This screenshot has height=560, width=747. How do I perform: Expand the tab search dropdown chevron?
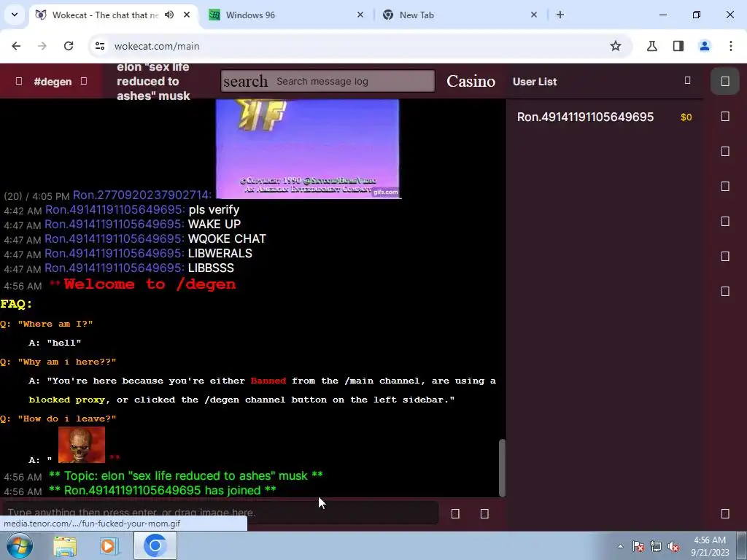(x=15, y=15)
